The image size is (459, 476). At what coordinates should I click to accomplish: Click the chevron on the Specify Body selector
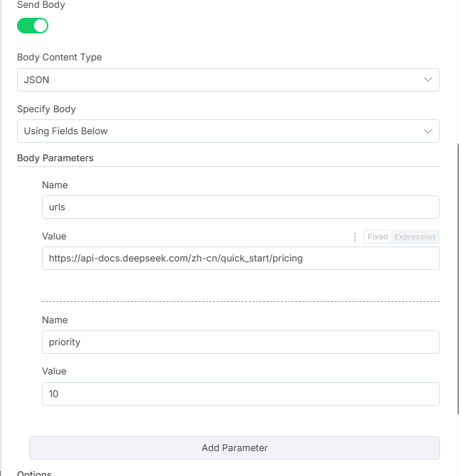coord(428,131)
